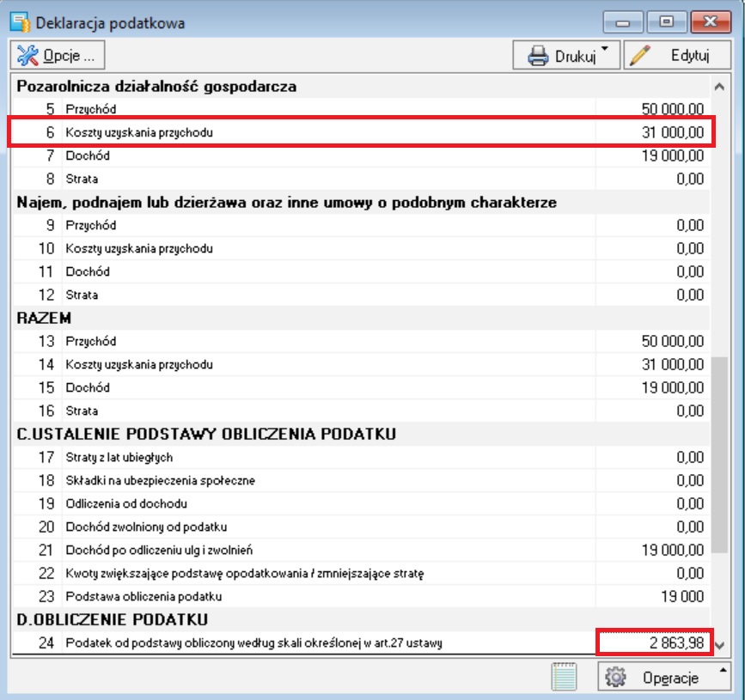The width and height of the screenshot is (745, 700).
Task: Minimize the Deklaracja podatkowa window
Action: coord(623,21)
